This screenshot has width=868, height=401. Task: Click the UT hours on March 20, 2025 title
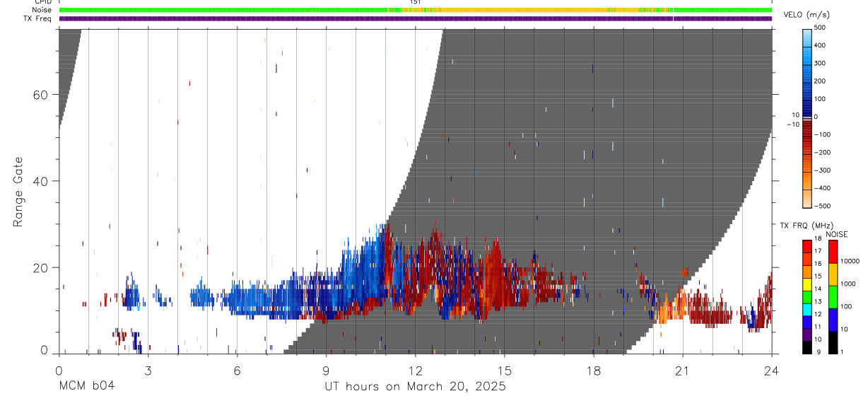[x=416, y=387]
